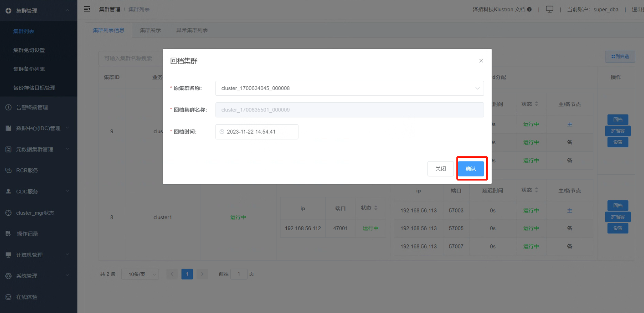
Task: Click the monitor screen icon in header
Action: 550,9
